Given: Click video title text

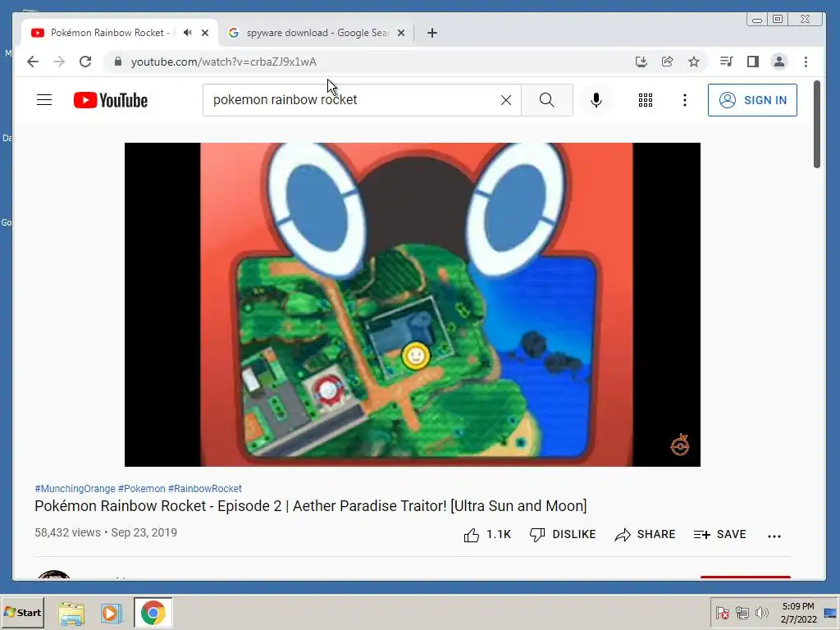Looking at the screenshot, I should pyautogui.click(x=311, y=505).
